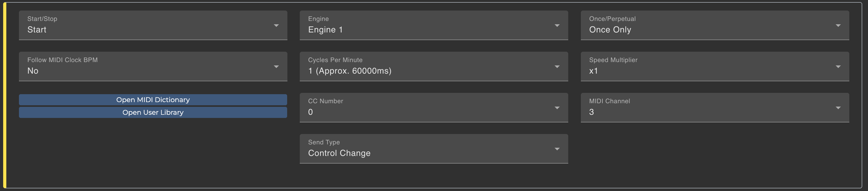
Task: Click the Start/Stop dropdown arrow
Action: 276,26
